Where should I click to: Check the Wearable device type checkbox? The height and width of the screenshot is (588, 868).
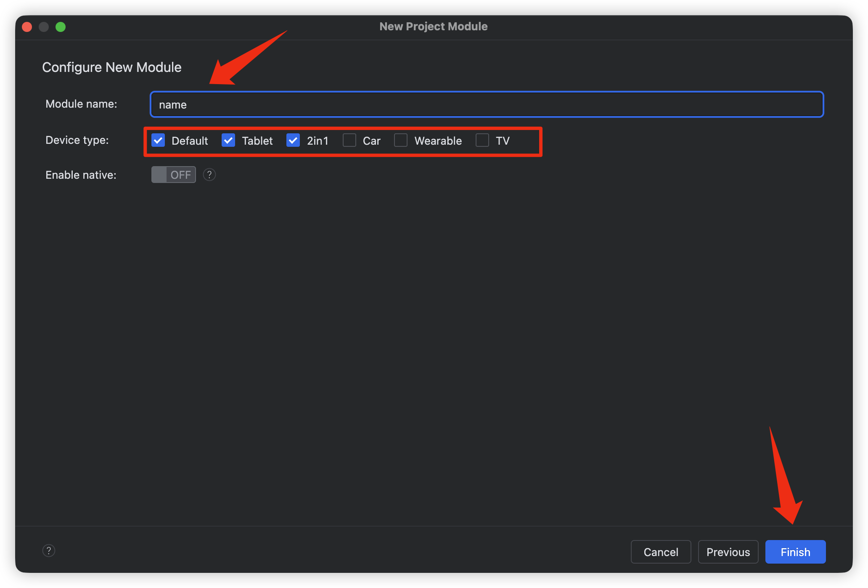tap(401, 140)
